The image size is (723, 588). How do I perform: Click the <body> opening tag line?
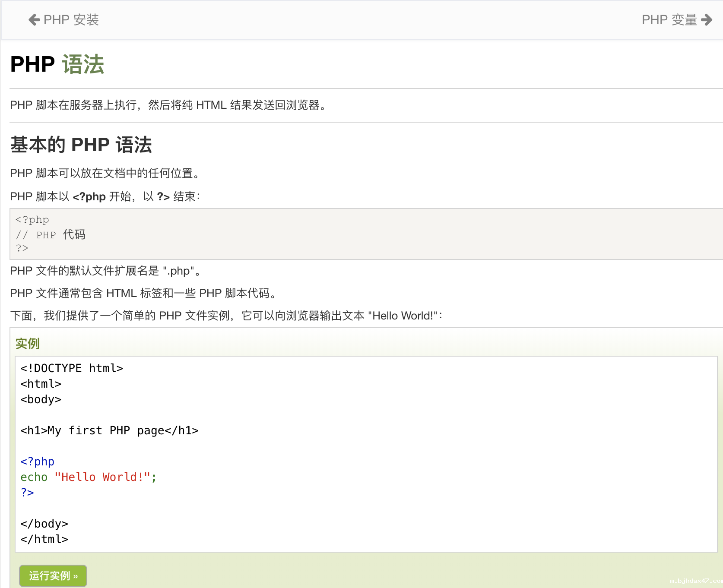pyautogui.click(x=41, y=399)
